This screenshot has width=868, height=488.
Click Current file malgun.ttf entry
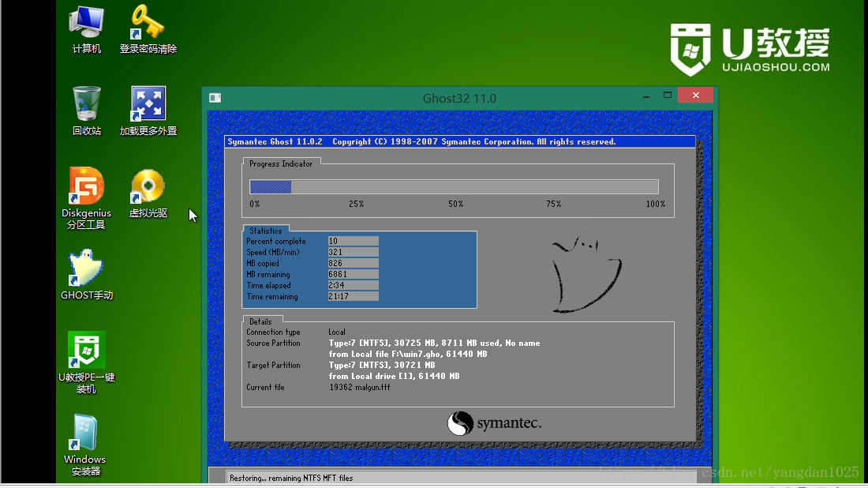tap(360, 388)
